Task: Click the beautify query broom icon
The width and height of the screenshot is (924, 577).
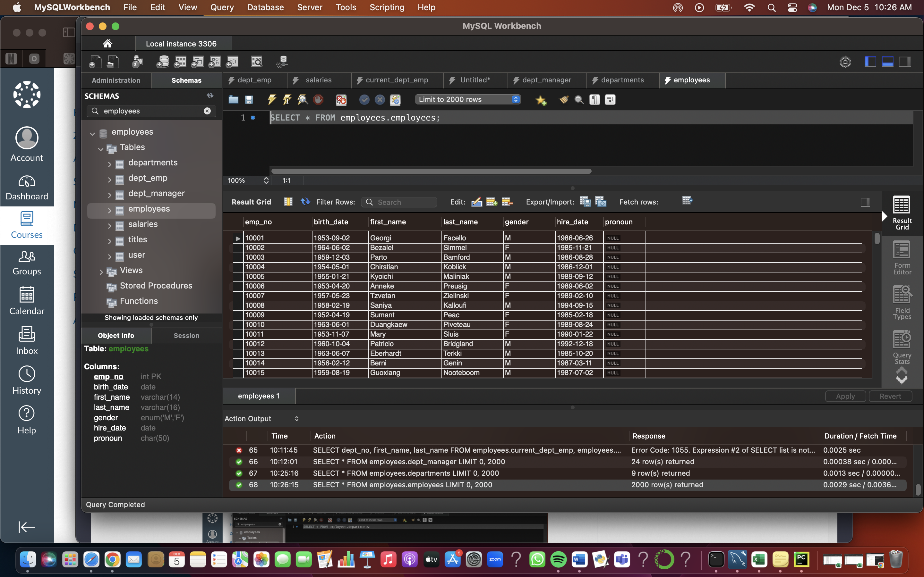Action: coord(564,100)
